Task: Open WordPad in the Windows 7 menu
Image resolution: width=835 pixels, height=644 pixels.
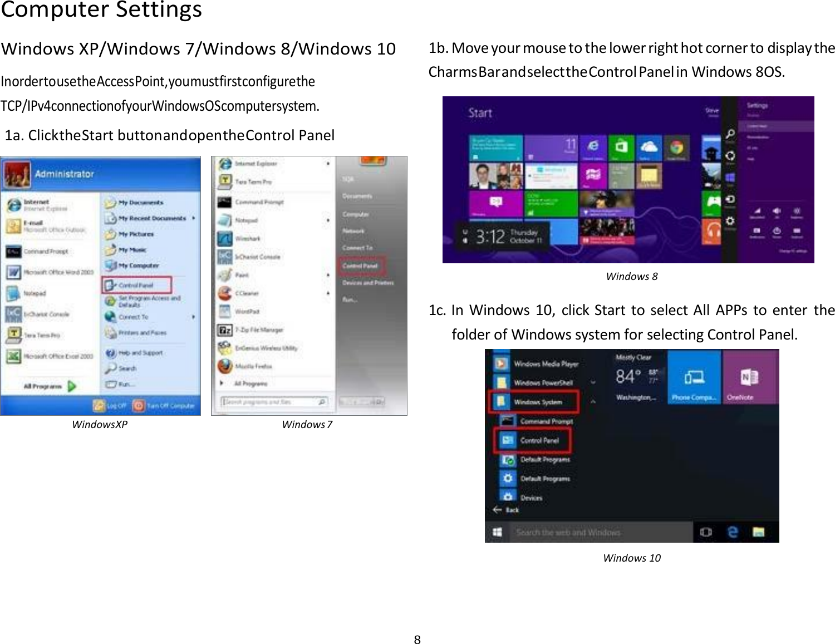Action: (x=239, y=311)
